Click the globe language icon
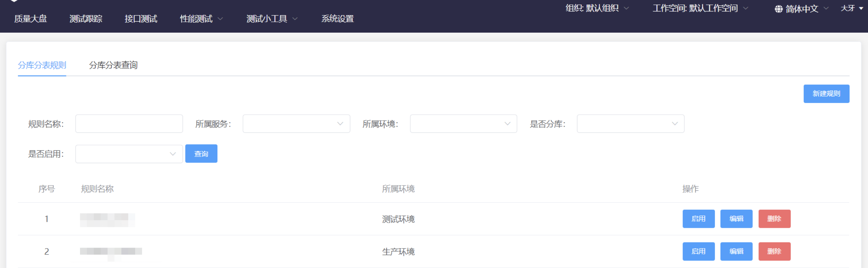868x268 pixels. click(x=778, y=9)
